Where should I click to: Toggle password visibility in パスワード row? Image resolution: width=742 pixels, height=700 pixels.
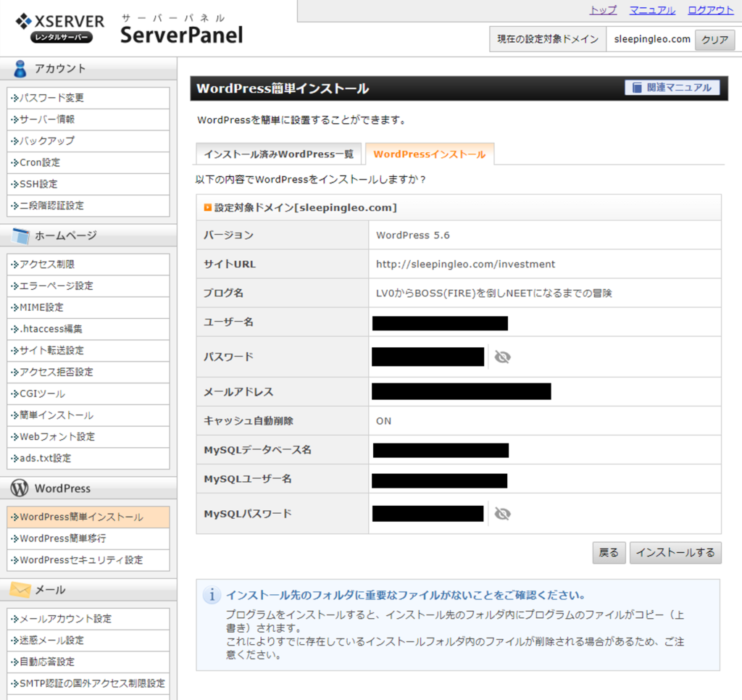tap(503, 357)
